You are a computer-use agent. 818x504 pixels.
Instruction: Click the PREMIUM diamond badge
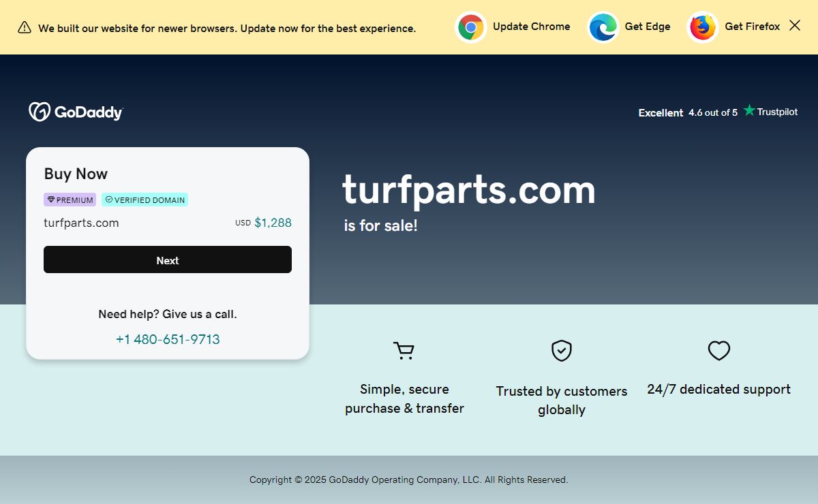[x=70, y=200]
